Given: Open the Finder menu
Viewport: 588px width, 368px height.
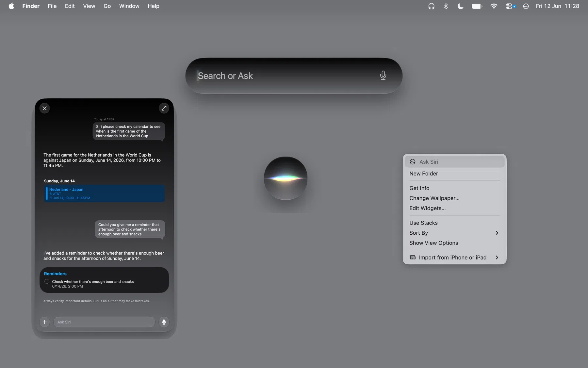Looking at the screenshot, I should tap(31, 6).
